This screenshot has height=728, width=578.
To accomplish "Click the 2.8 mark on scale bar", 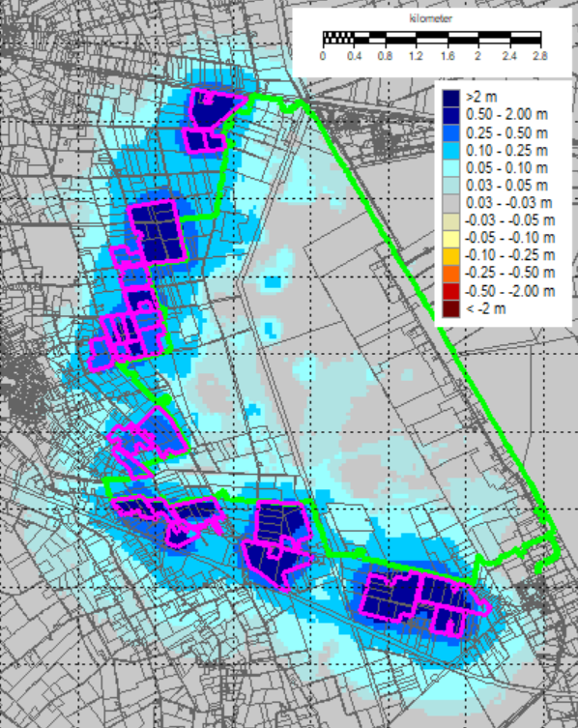I will (540, 56).
